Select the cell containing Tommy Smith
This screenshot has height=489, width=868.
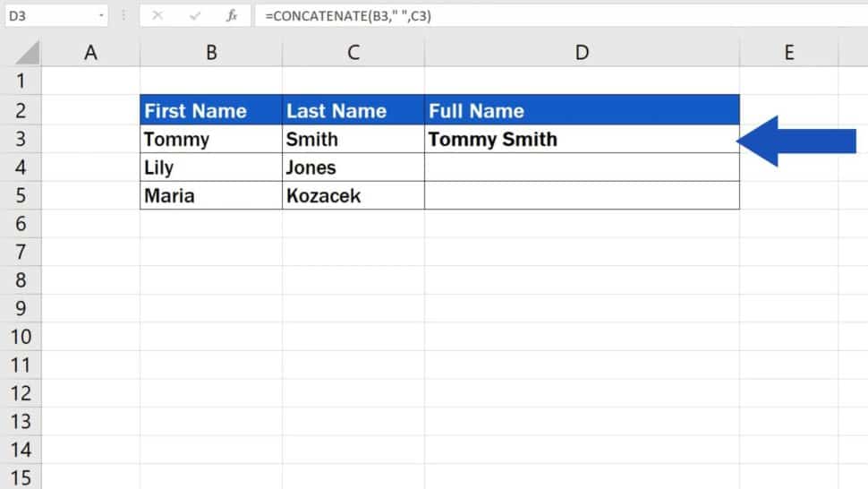[x=582, y=140]
